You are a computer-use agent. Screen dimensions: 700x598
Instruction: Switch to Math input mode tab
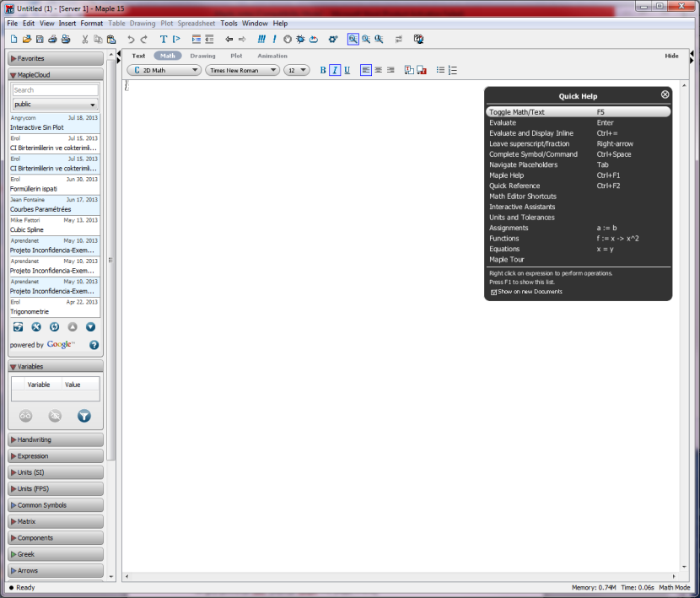tap(168, 56)
